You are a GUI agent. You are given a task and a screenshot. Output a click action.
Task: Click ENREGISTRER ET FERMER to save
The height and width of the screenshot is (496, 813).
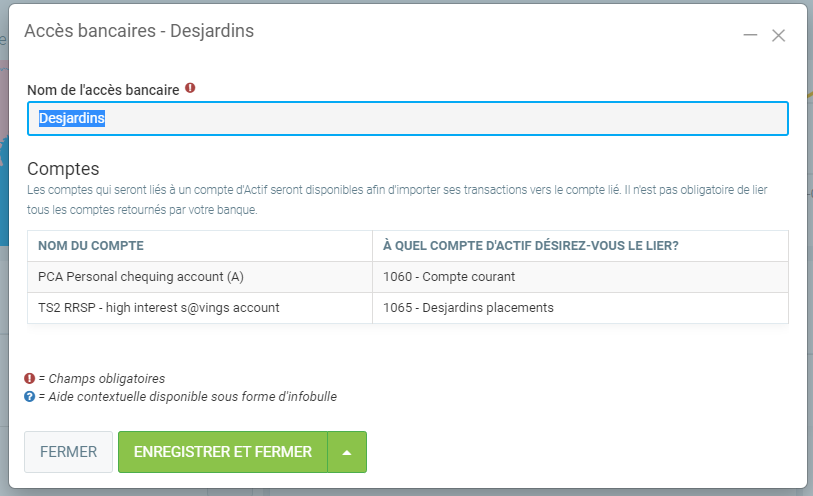pyautogui.click(x=223, y=452)
